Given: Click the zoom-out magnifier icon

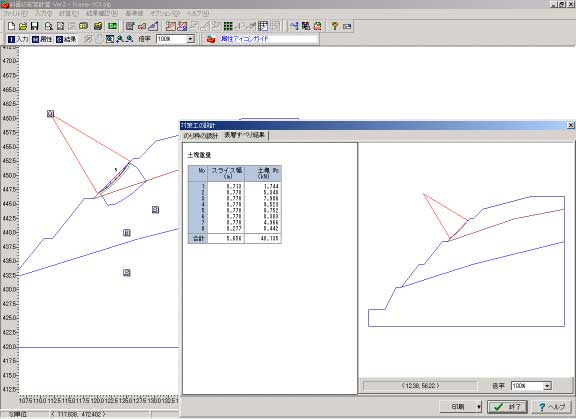Looking at the screenshot, I should (x=129, y=39).
